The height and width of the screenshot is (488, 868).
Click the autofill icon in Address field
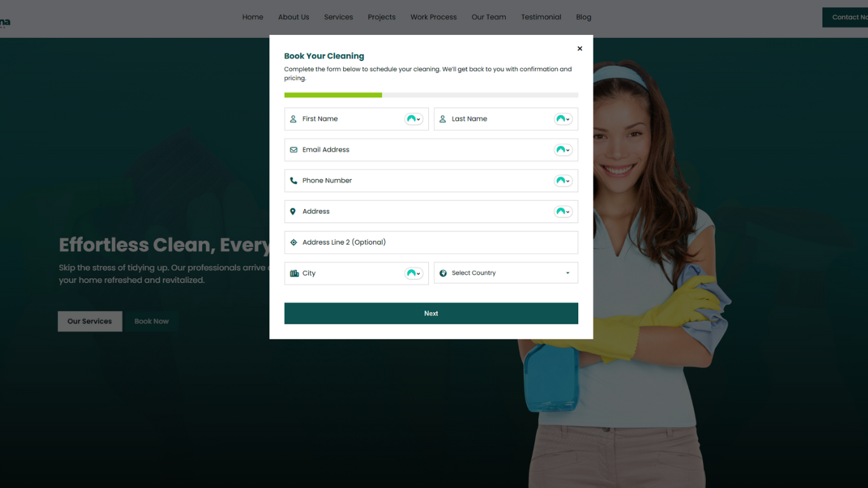click(563, 212)
